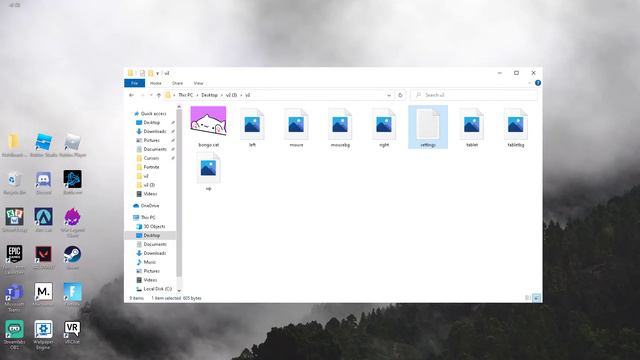This screenshot has width=640, height=360.
Task: Open the v2 (3) folder in the sidebar
Action: [x=146, y=185]
